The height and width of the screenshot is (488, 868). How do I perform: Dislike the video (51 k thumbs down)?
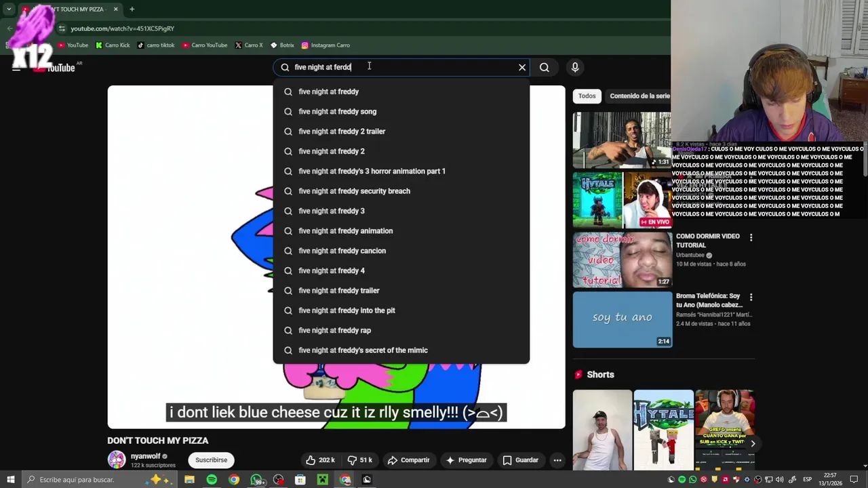click(x=359, y=460)
